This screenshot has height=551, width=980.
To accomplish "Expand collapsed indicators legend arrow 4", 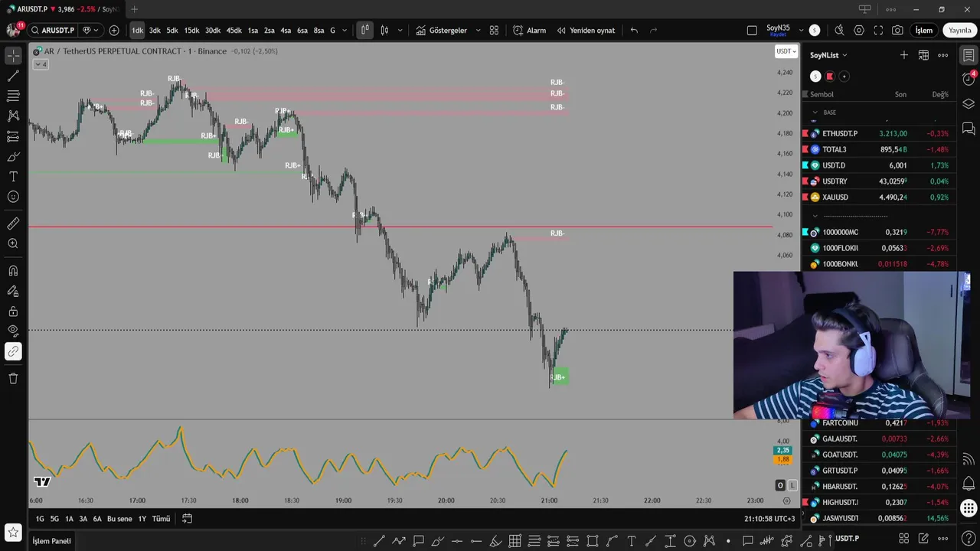I will 41,64.
